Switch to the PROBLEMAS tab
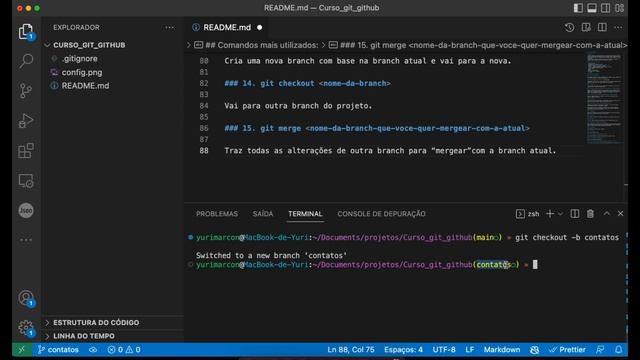 click(x=217, y=214)
